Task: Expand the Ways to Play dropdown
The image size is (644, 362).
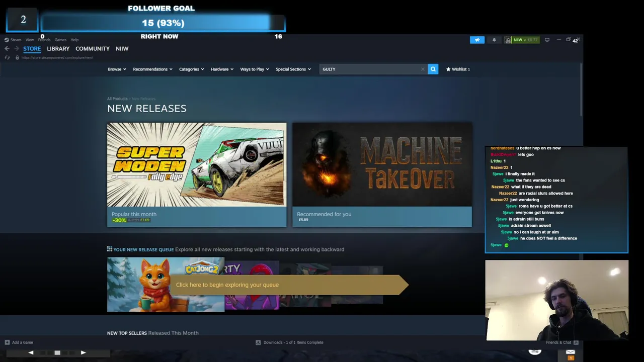Action: click(x=255, y=69)
